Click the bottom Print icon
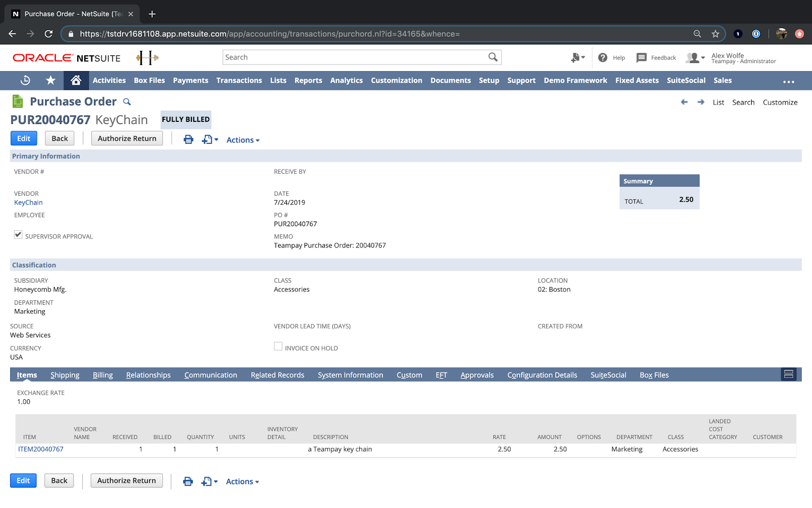The width and height of the screenshot is (812, 508). (x=188, y=481)
